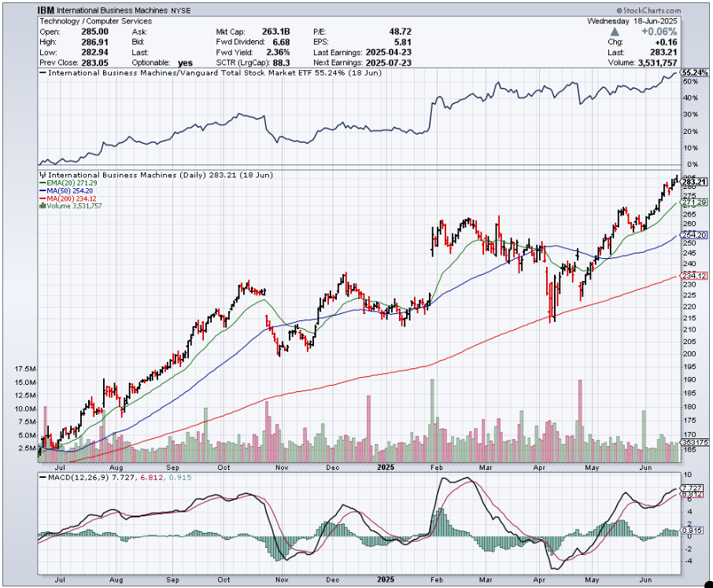
Task: Click the SCTR (LrgCap) value '88.3'
Action: point(281,63)
